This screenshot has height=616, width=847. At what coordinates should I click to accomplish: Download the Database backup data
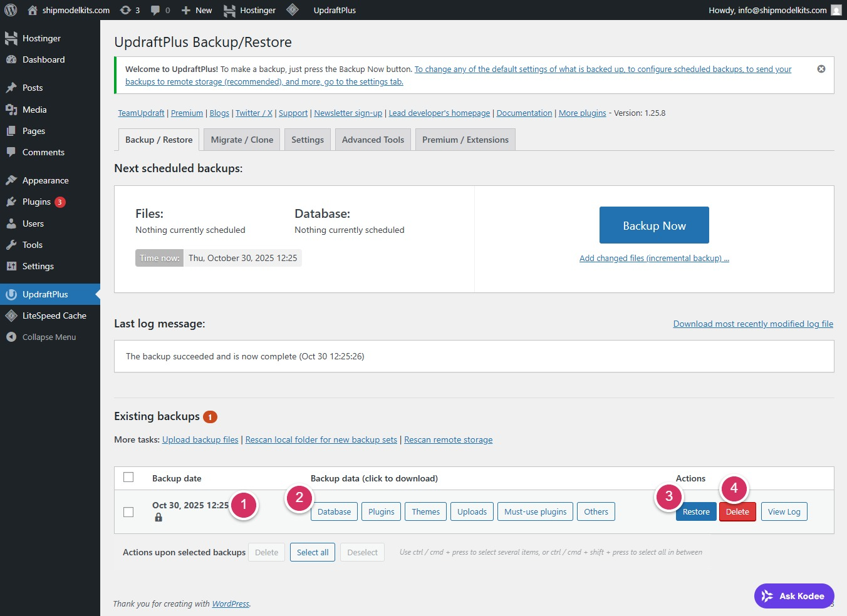click(334, 511)
